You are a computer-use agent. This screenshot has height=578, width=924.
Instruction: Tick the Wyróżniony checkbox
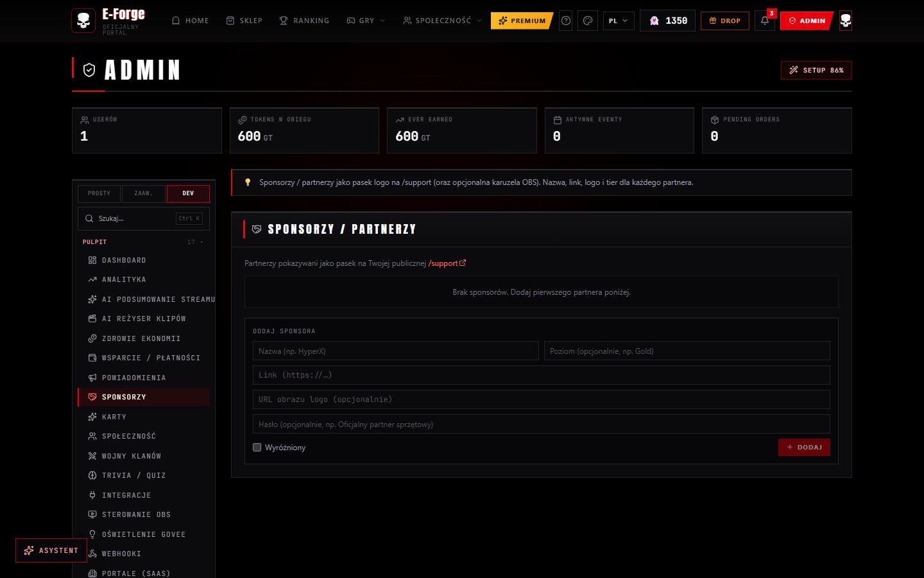tap(257, 447)
